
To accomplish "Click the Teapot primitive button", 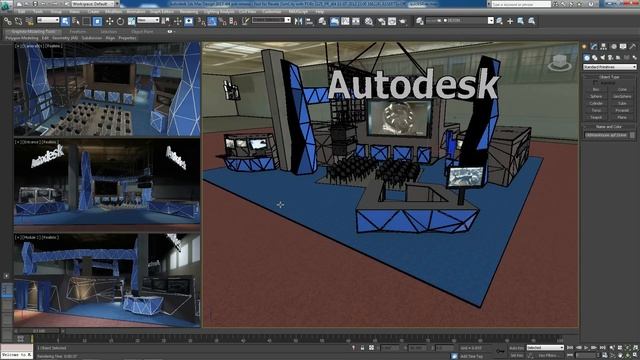I will tap(596, 117).
